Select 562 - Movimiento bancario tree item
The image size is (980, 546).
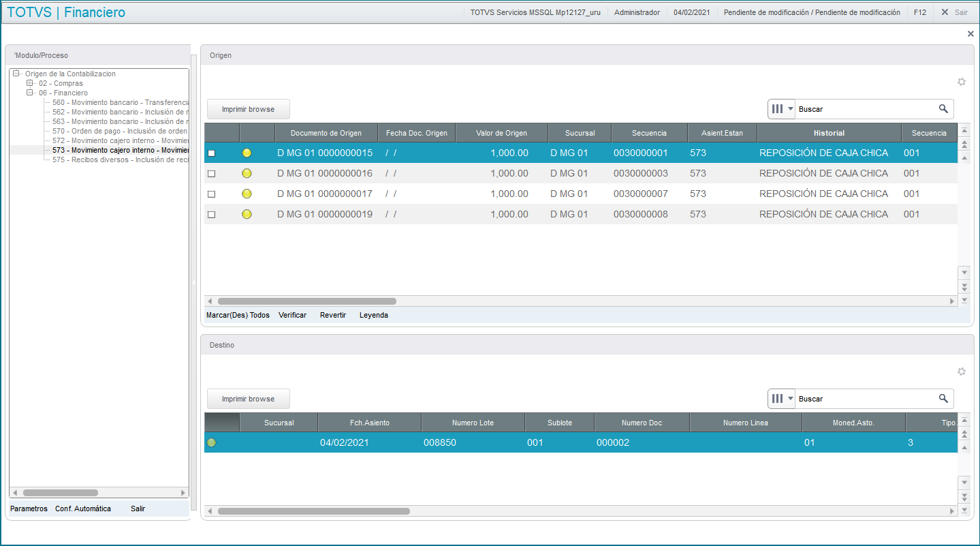point(120,112)
